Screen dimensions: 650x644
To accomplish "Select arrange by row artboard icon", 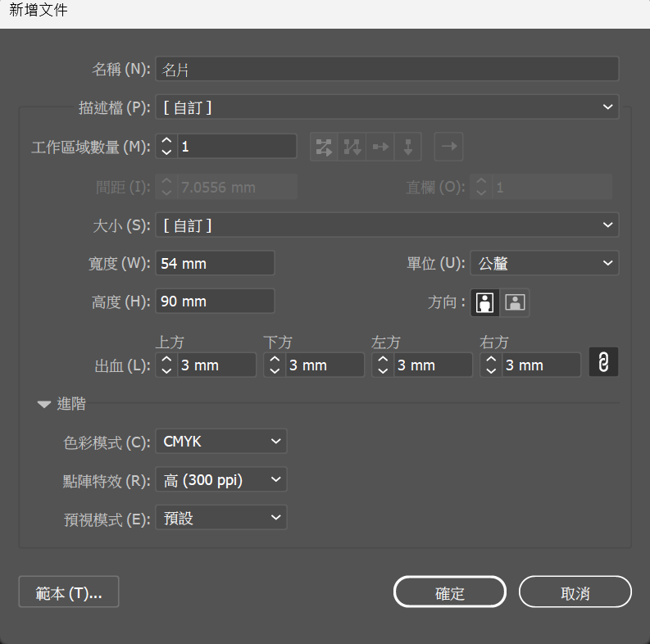I will click(380, 147).
